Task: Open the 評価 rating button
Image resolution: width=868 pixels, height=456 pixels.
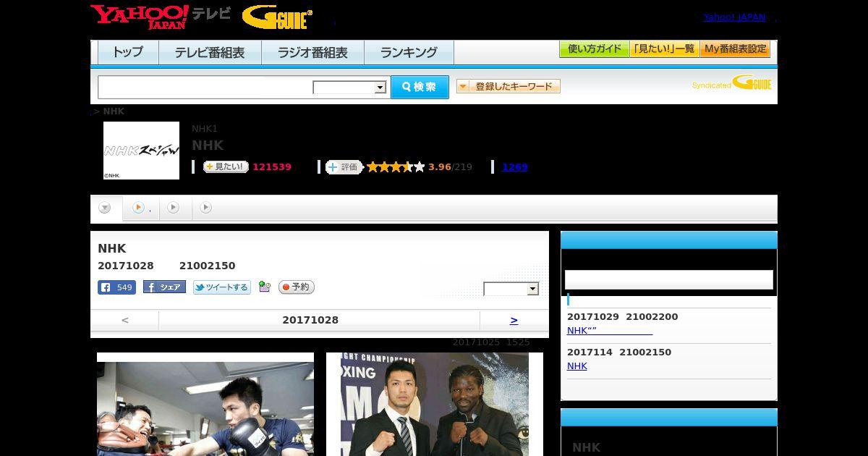Action: [344, 166]
